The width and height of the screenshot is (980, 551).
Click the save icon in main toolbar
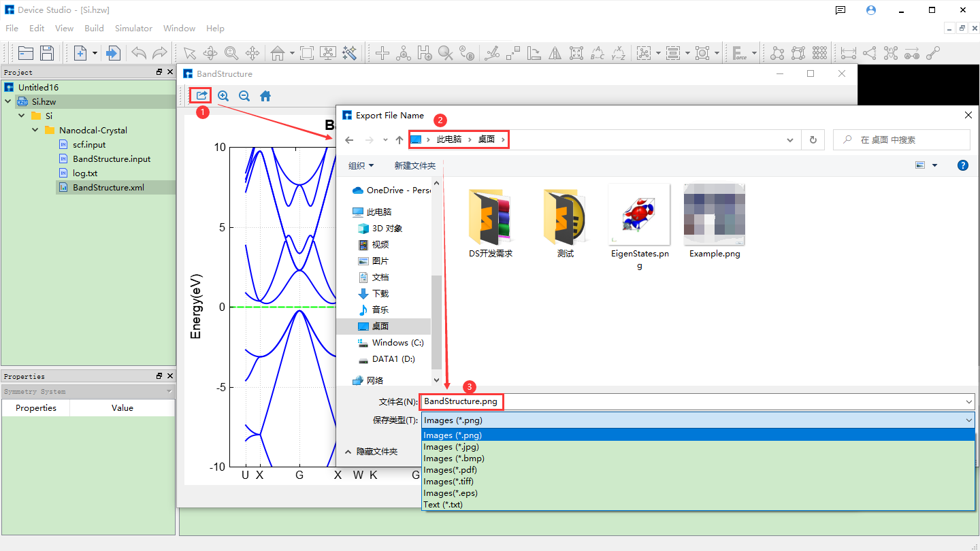47,53
